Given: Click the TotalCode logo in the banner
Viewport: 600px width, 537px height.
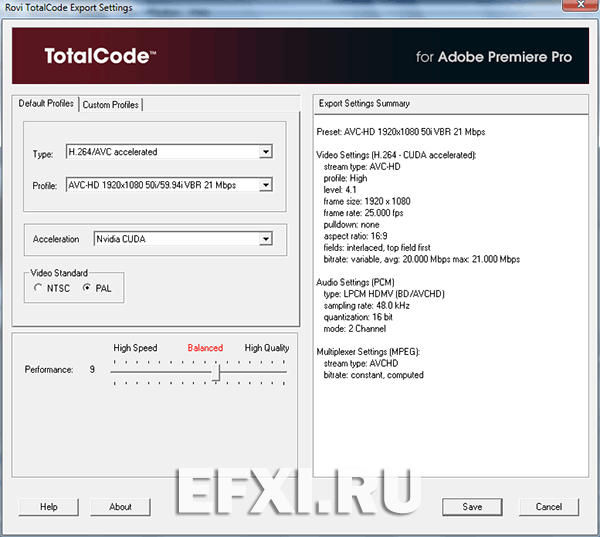Looking at the screenshot, I should click(100, 56).
